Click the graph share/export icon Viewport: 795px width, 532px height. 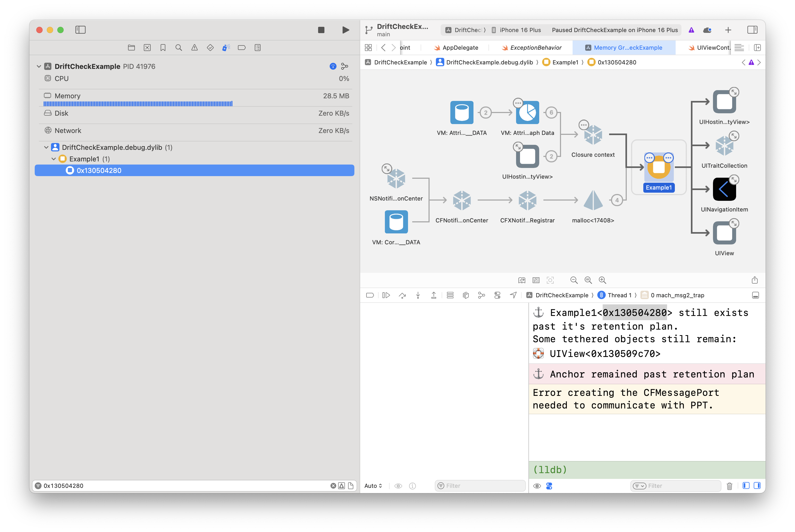click(755, 280)
